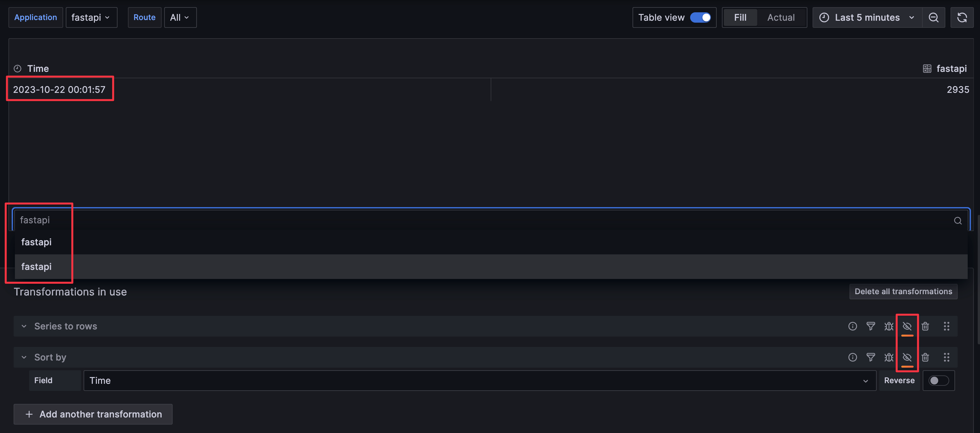Image resolution: width=980 pixels, height=433 pixels.
Task: Enable the Reverse sort toggle
Action: tap(938, 381)
